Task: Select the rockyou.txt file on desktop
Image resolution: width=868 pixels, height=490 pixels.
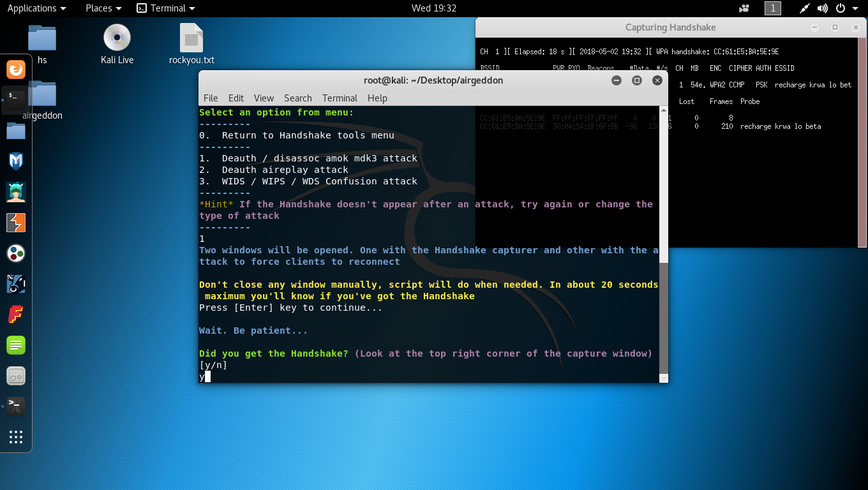Action: coord(191,45)
